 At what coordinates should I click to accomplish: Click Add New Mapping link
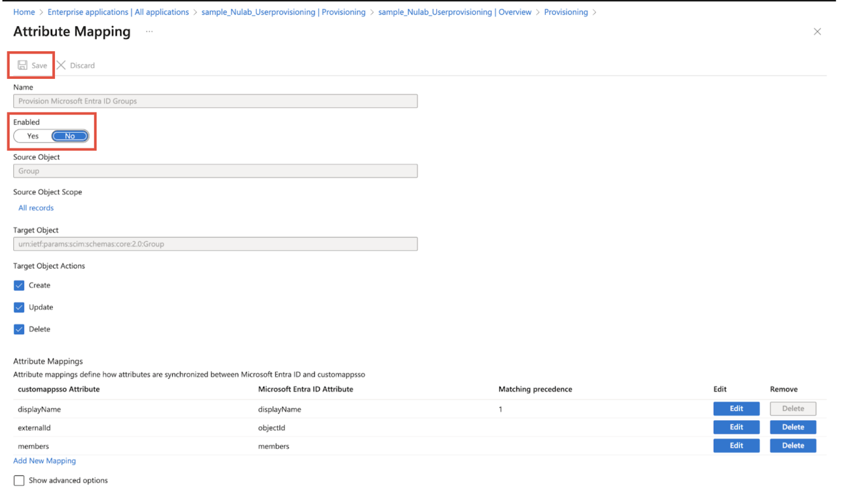[44, 461]
